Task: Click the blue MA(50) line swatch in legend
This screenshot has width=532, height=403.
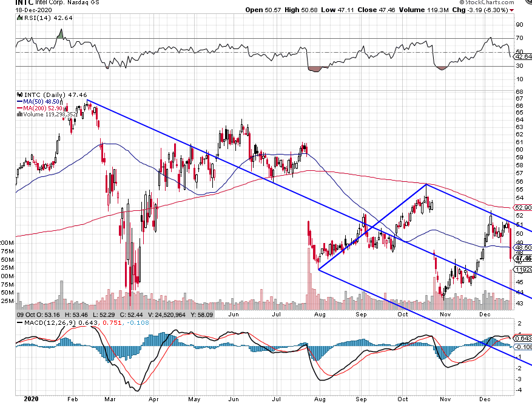Action: coord(19,101)
